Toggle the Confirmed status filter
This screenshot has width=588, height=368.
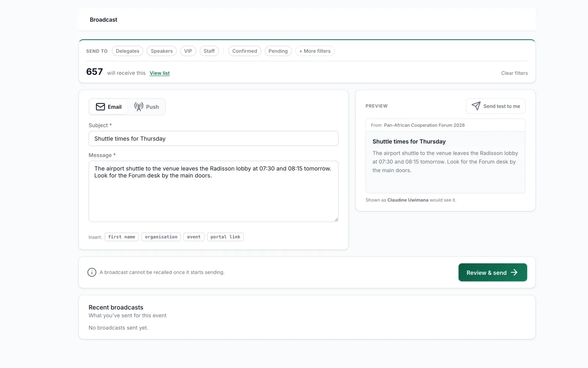point(245,51)
